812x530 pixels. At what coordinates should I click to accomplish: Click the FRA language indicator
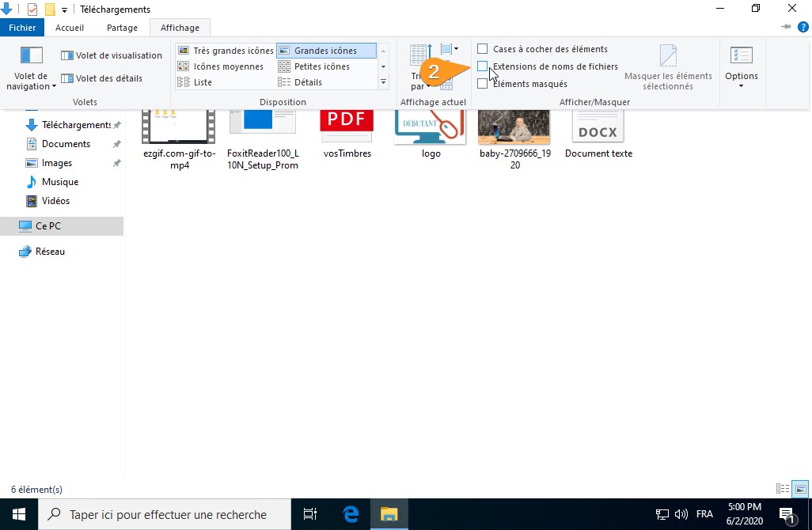tap(704, 514)
